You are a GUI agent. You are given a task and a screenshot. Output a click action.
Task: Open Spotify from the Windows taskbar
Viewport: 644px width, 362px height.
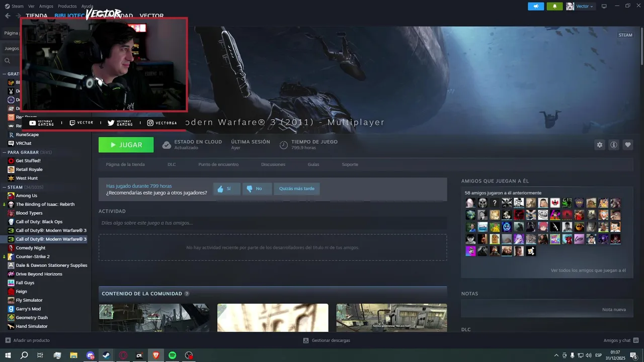172,355
